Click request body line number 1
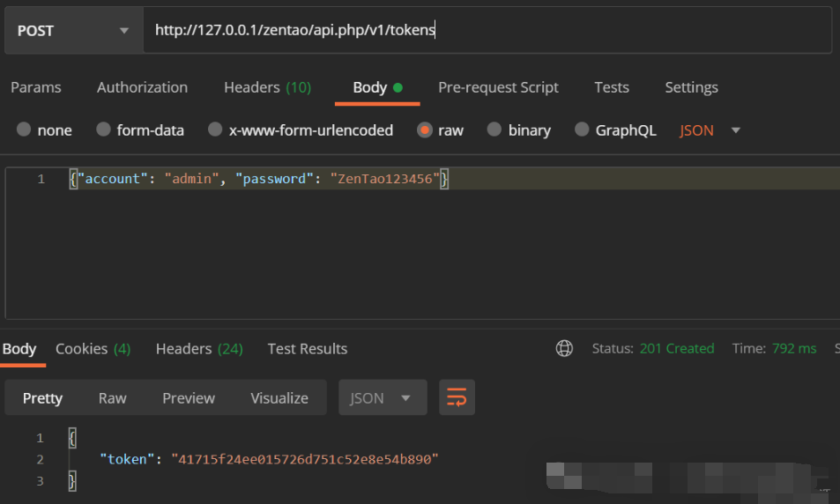Viewport: 840px width, 504px height. (x=41, y=179)
